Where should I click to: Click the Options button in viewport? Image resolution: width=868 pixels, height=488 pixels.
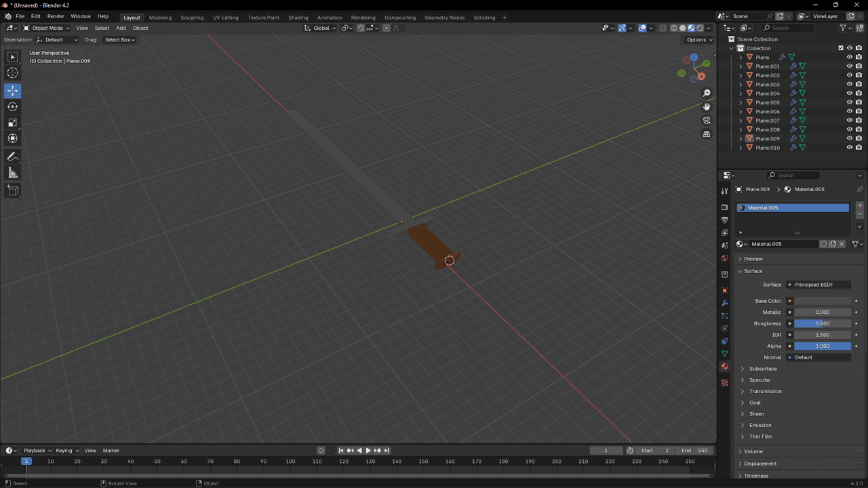[699, 40]
